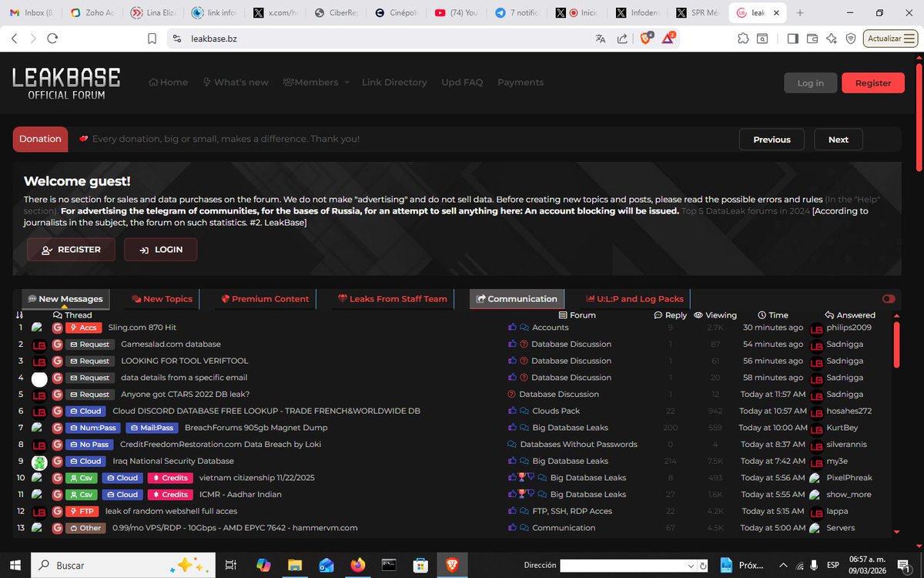Open Task View in the taskbar
The height and width of the screenshot is (578, 924).
pos(230,565)
